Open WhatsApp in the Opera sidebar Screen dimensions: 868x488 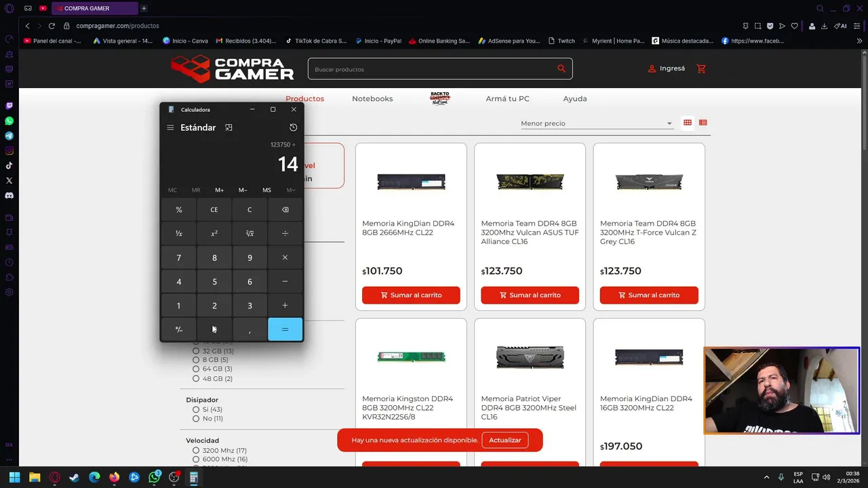coord(9,121)
